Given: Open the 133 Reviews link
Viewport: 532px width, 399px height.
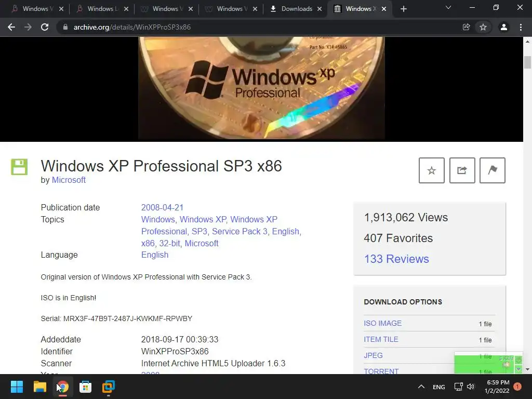Looking at the screenshot, I should tap(396, 259).
